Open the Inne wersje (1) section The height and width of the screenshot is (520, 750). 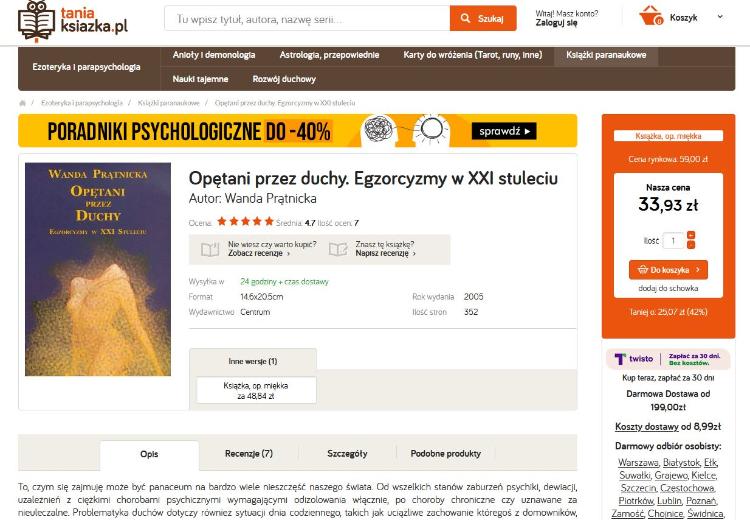(253, 361)
